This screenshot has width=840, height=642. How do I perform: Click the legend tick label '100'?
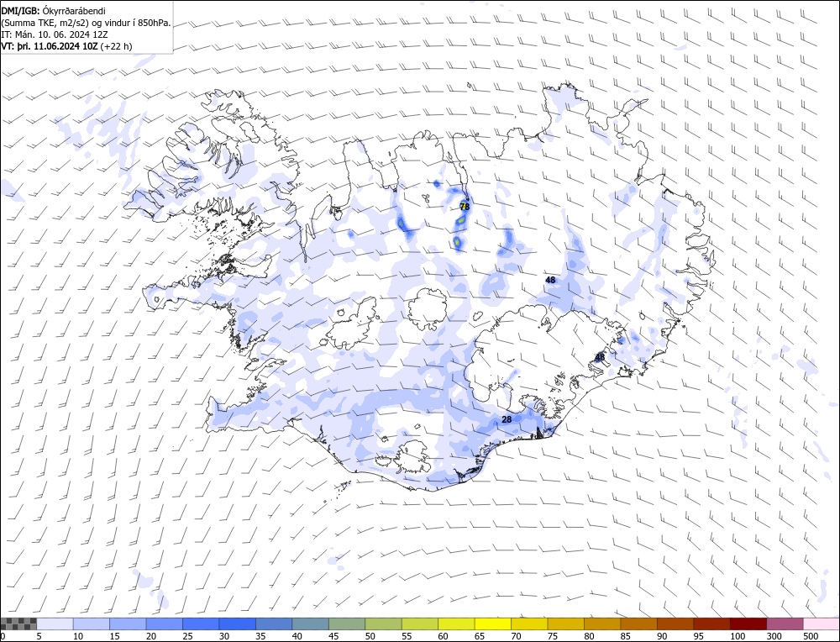(738, 636)
